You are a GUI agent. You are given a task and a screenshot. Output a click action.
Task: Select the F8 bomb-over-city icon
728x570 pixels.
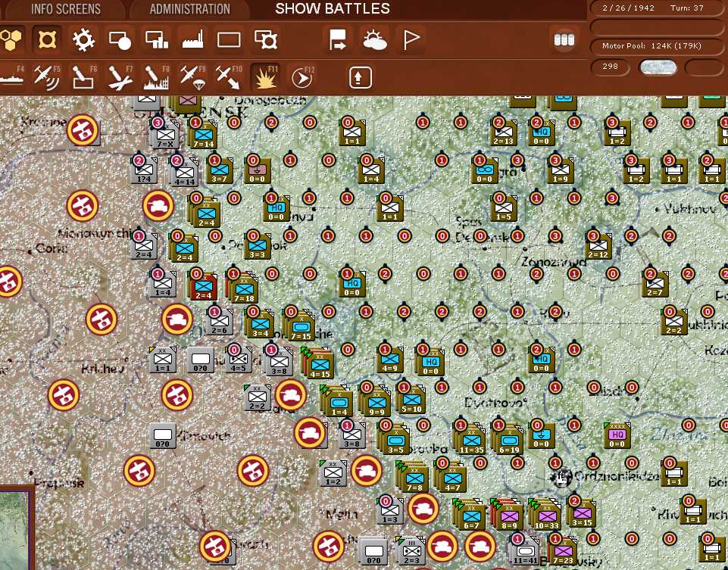point(157,76)
